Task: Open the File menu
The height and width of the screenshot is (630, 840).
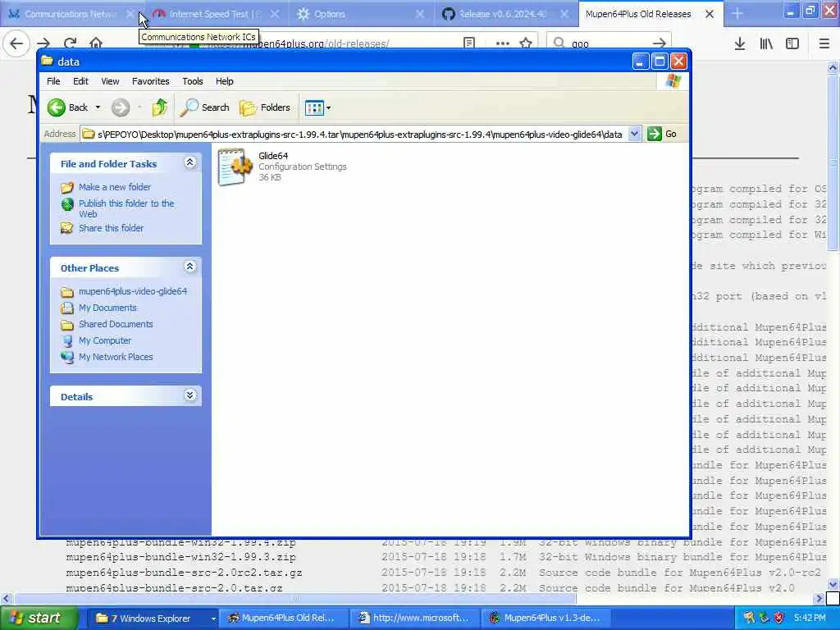Action: coord(53,81)
